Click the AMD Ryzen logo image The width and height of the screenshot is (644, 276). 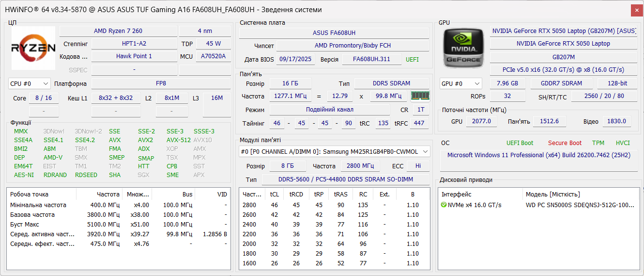(33, 48)
